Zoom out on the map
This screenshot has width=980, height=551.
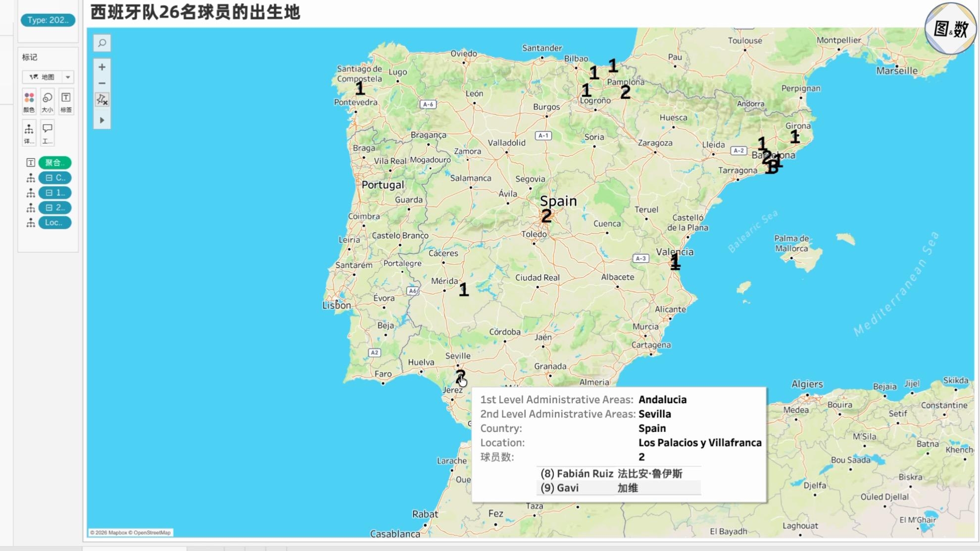[102, 83]
